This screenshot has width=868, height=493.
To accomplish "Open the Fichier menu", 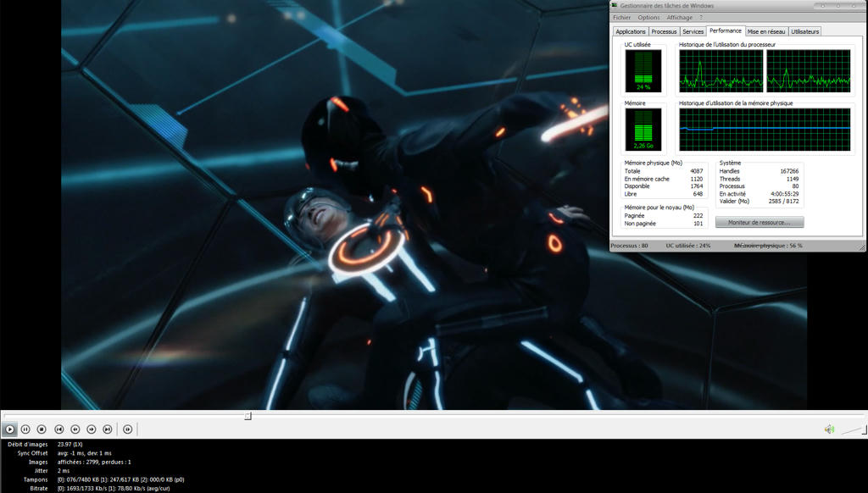I will [x=622, y=17].
